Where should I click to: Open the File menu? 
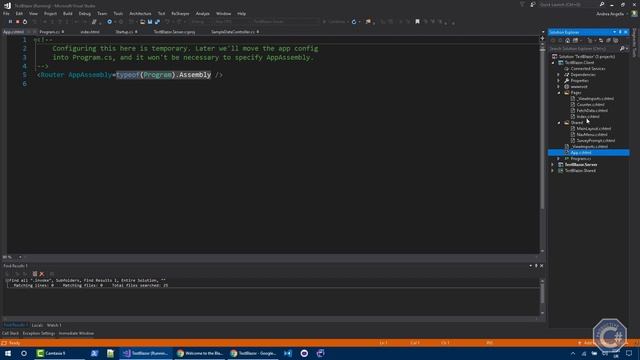pos(6,13)
